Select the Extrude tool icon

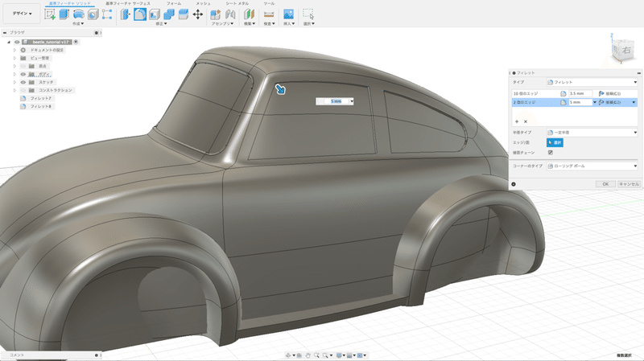point(64,14)
